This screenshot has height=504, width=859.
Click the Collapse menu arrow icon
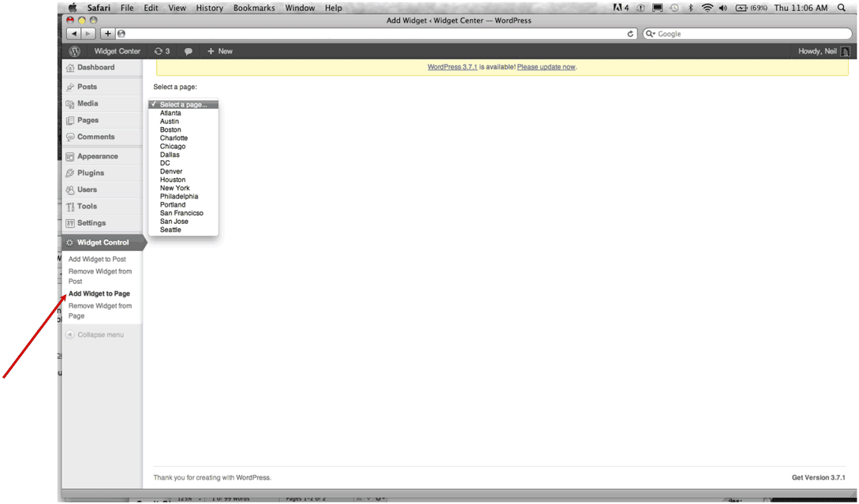[69, 334]
